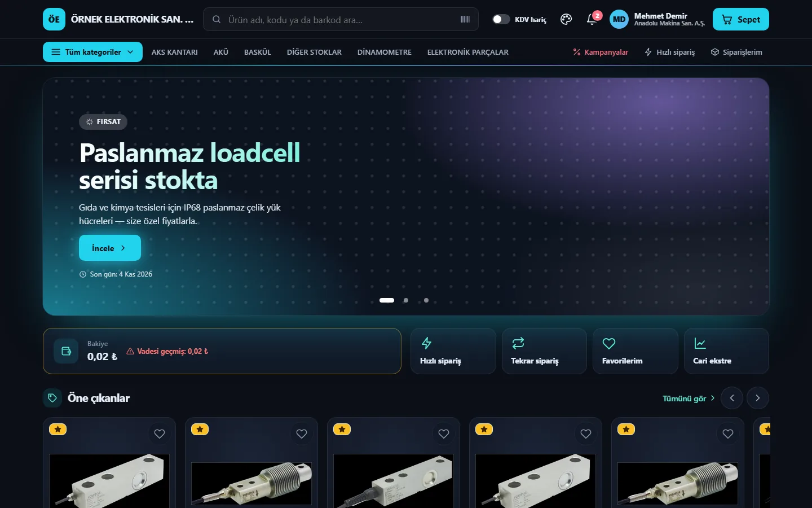View Siparişlerim orders page

tap(736, 52)
